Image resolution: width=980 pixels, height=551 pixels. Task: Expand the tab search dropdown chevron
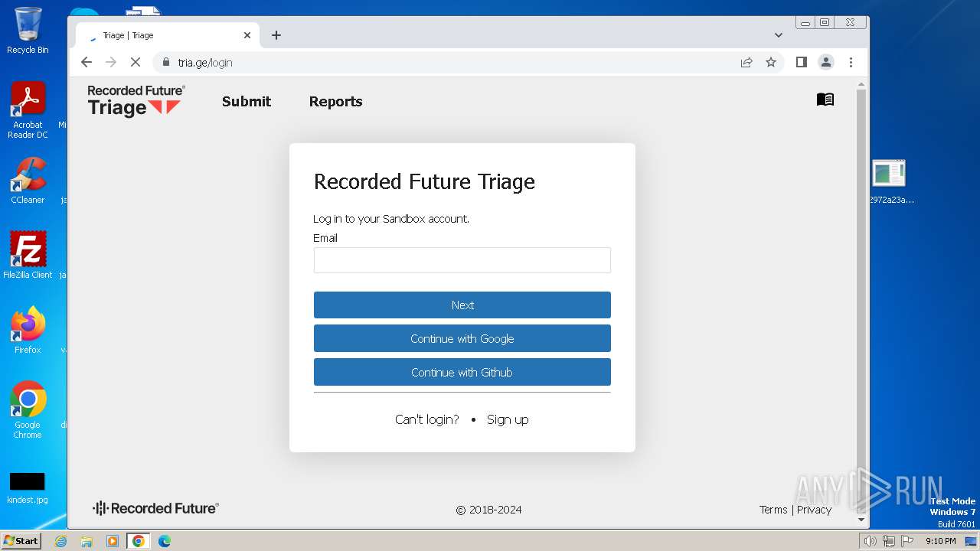(779, 35)
